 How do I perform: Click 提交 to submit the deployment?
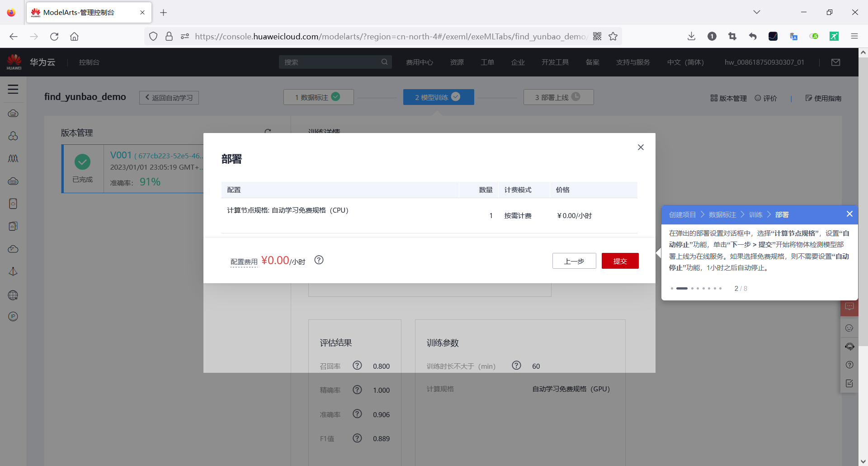click(x=620, y=261)
